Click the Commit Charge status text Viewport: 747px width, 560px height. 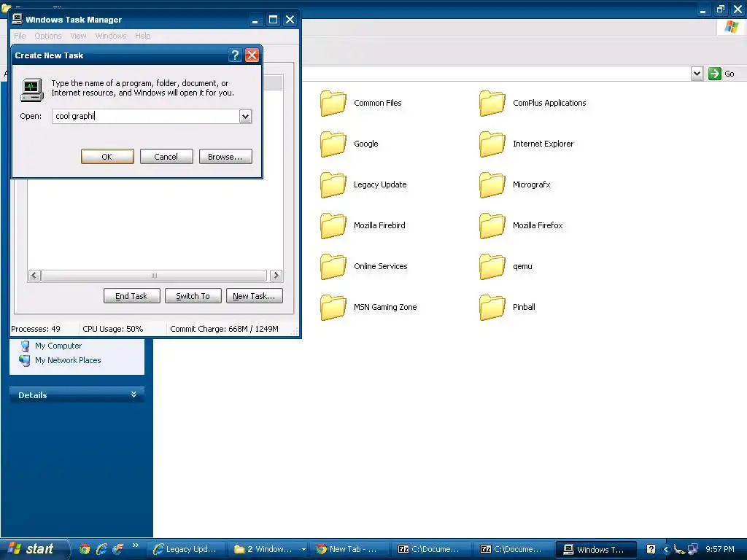pos(225,329)
